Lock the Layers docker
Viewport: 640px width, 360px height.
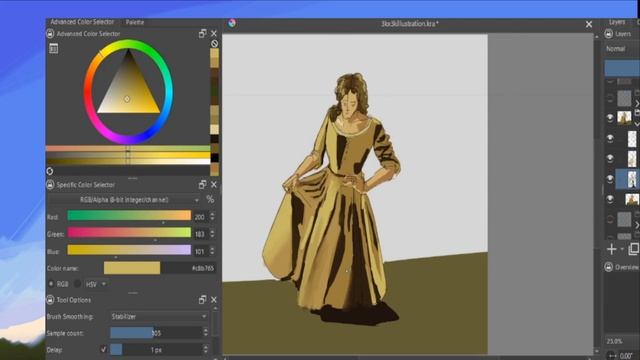(609, 34)
